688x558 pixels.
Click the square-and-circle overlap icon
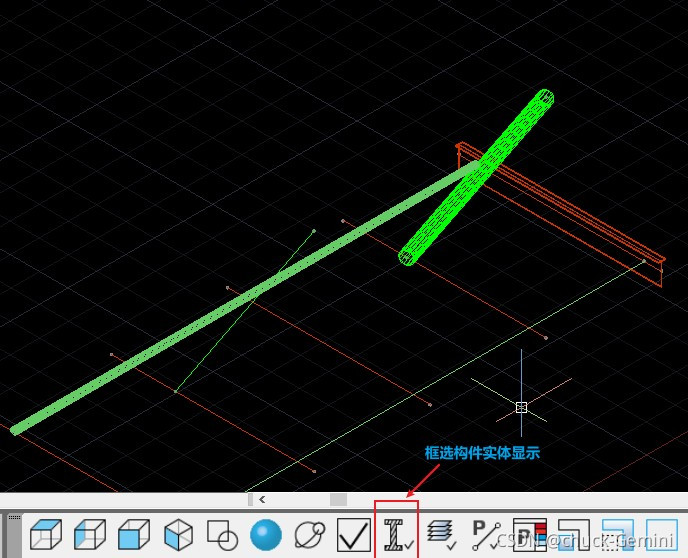pyautogui.click(x=222, y=535)
